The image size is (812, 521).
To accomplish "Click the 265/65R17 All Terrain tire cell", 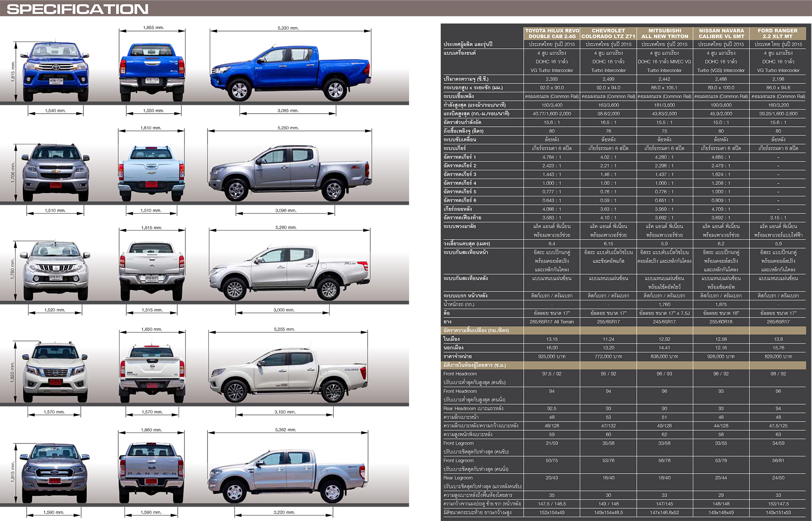I will [x=552, y=322].
